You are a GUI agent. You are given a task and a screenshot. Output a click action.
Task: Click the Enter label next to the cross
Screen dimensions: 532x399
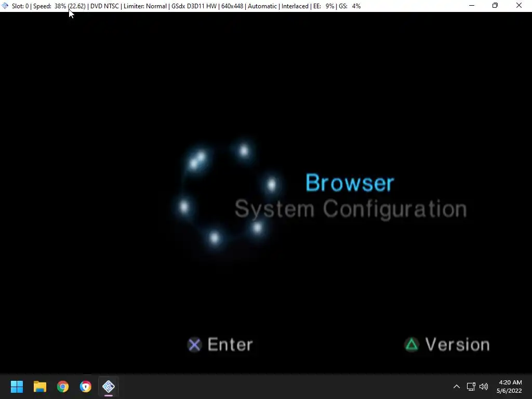pos(230,345)
